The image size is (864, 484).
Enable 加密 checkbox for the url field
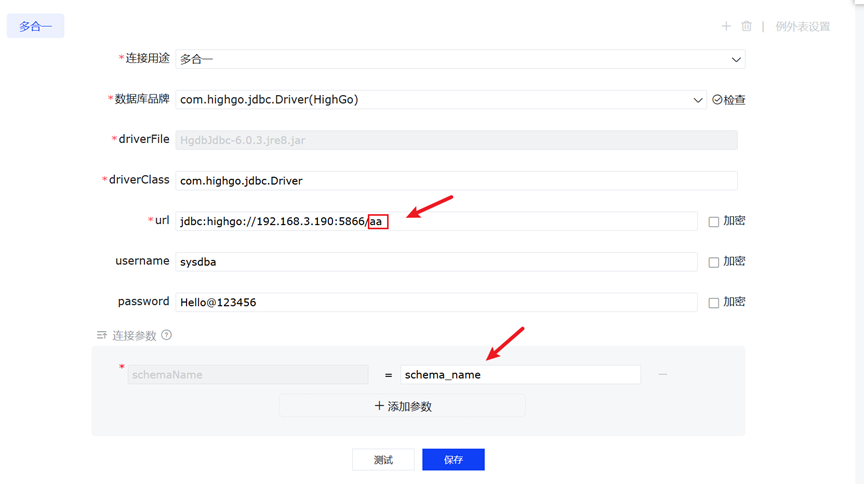tap(713, 222)
